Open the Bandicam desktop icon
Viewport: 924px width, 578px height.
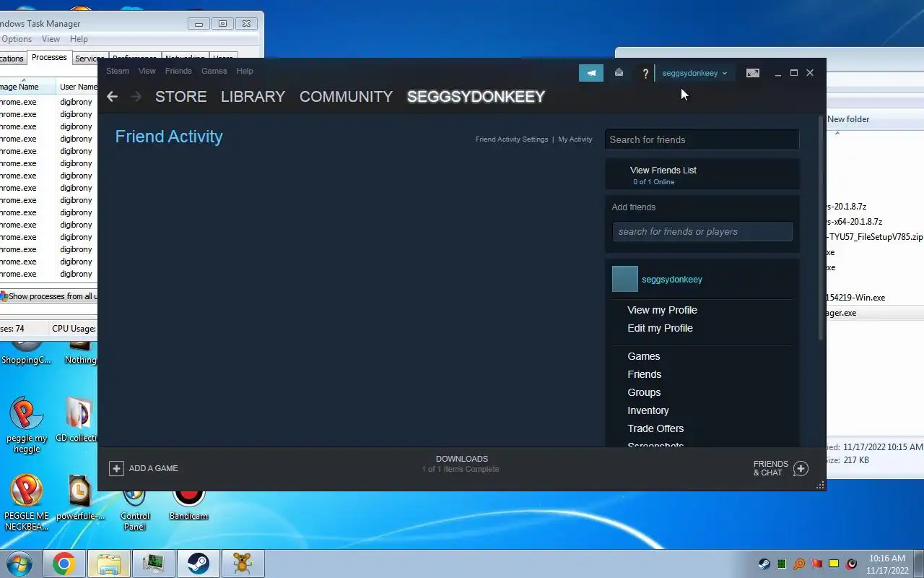pyautogui.click(x=188, y=503)
